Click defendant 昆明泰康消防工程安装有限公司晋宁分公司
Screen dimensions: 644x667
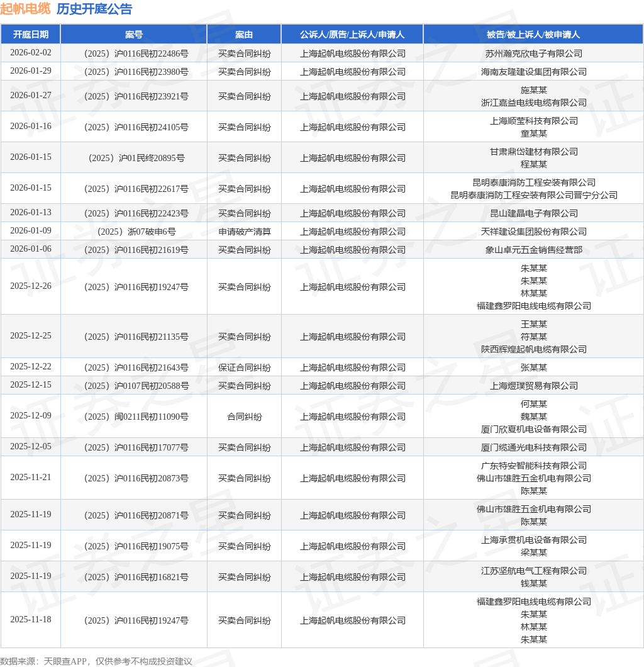click(533, 195)
